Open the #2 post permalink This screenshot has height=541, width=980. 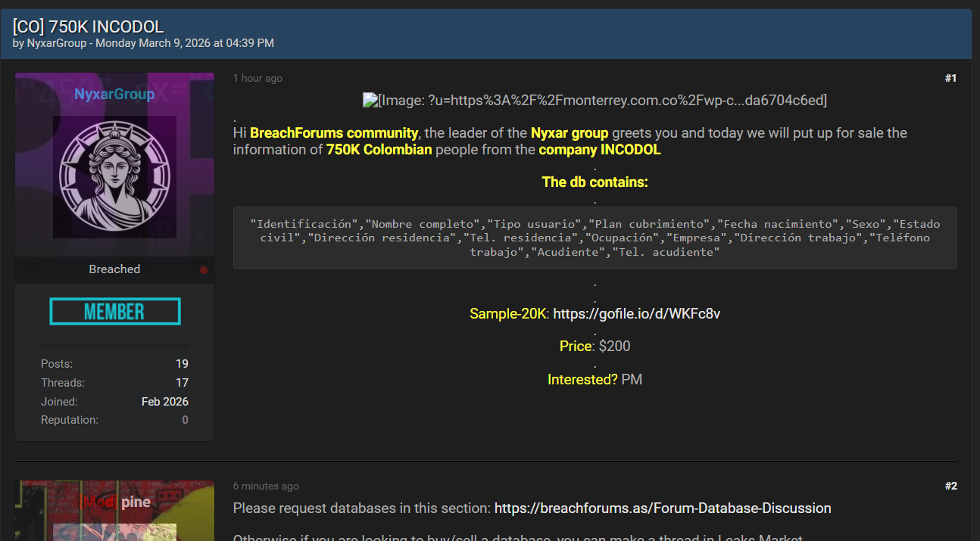tap(950, 486)
